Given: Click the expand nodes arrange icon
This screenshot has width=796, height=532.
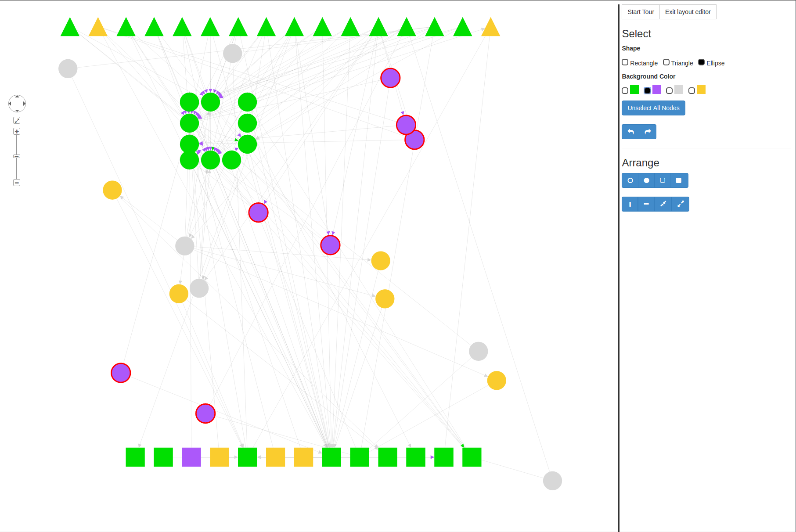Looking at the screenshot, I should tap(681, 204).
